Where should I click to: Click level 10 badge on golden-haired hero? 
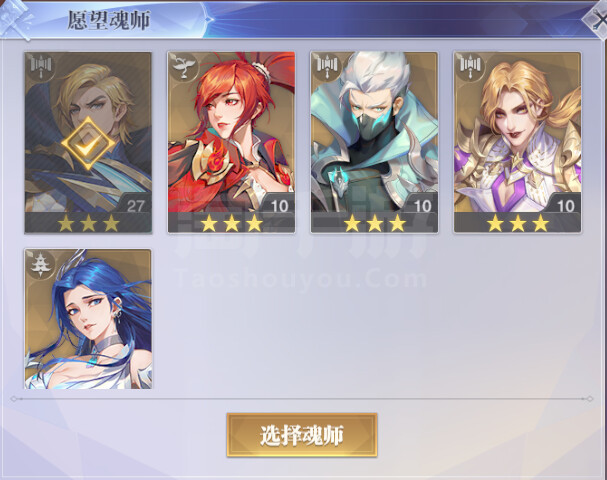[566, 206]
